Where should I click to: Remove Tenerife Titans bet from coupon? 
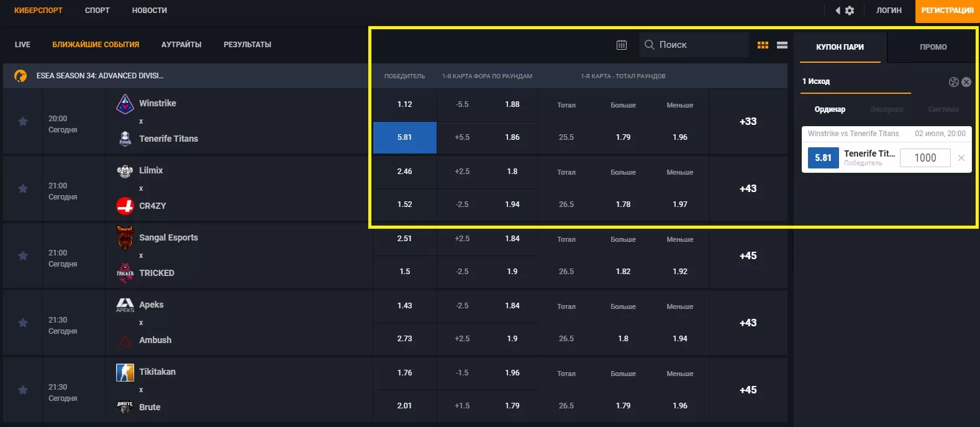click(x=961, y=158)
